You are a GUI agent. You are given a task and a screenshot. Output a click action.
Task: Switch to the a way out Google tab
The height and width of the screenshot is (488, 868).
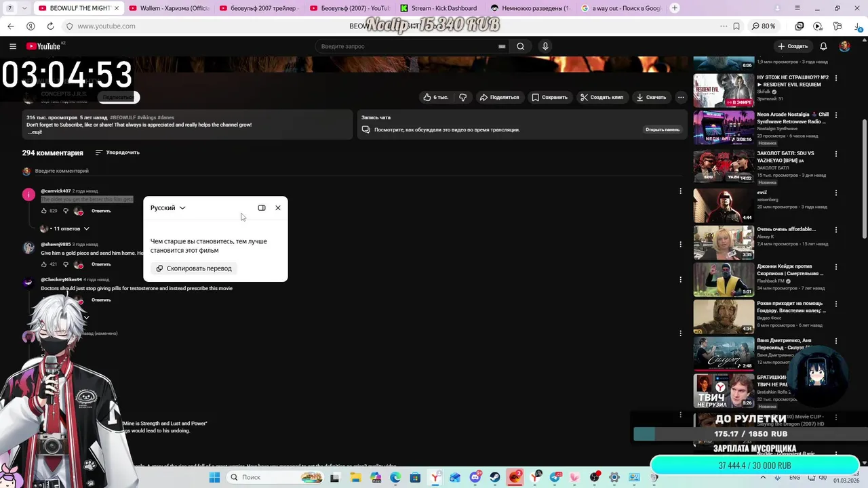(x=620, y=8)
